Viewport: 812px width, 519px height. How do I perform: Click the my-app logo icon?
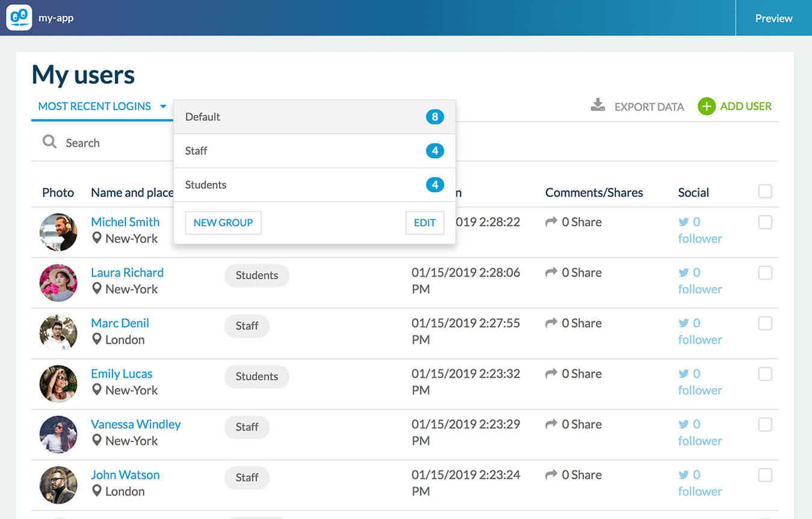pyautogui.click(x=19, y=17)
